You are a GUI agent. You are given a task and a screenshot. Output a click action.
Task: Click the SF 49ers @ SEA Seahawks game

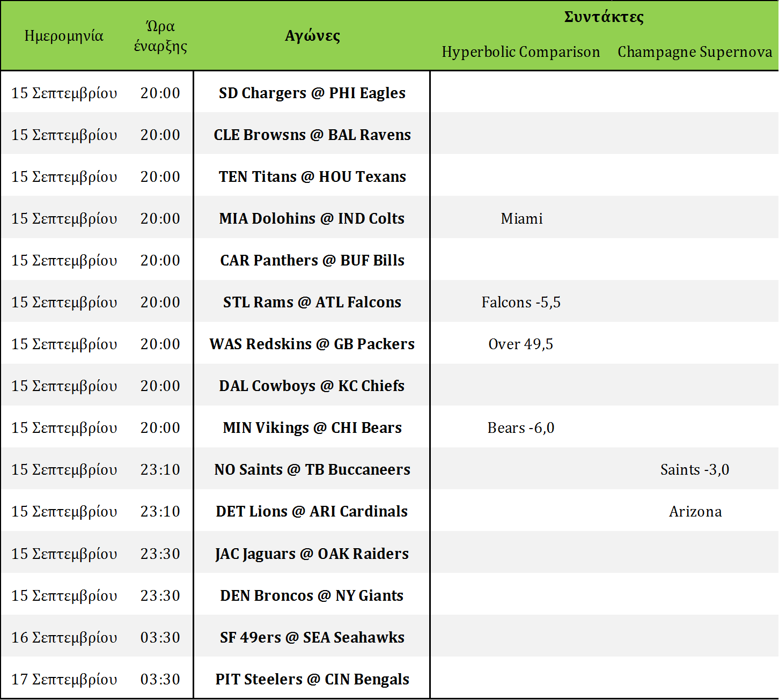[x=312, y=637]
